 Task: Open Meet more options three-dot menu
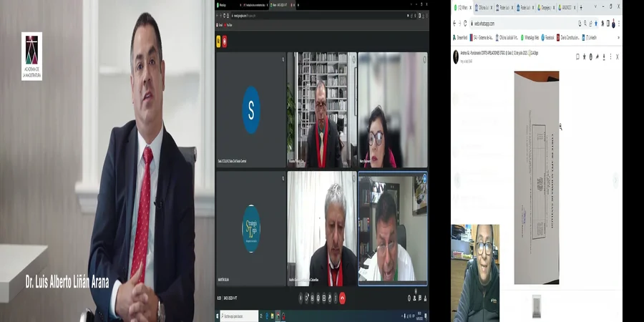(x=336, y=298)
